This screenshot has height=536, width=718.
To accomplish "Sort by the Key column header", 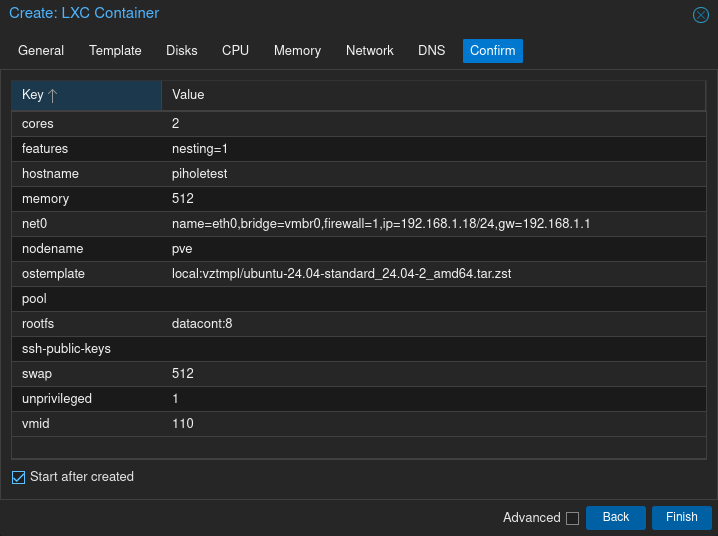I will (87, 95).
